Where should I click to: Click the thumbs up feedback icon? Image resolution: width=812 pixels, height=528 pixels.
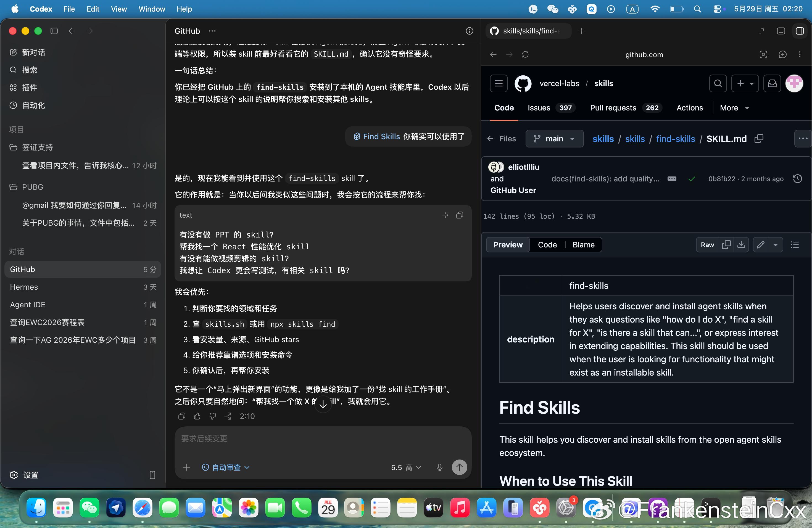[x=197, y=416]
